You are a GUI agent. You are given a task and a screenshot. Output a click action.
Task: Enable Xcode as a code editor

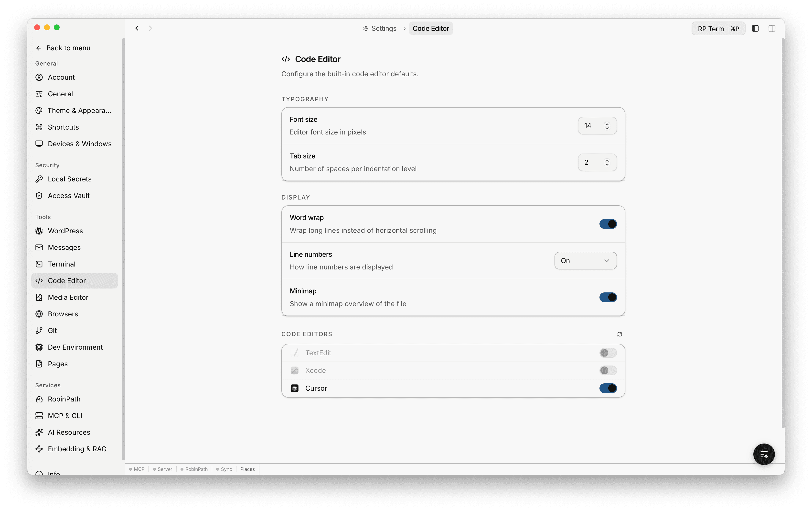tap(608, 370)
